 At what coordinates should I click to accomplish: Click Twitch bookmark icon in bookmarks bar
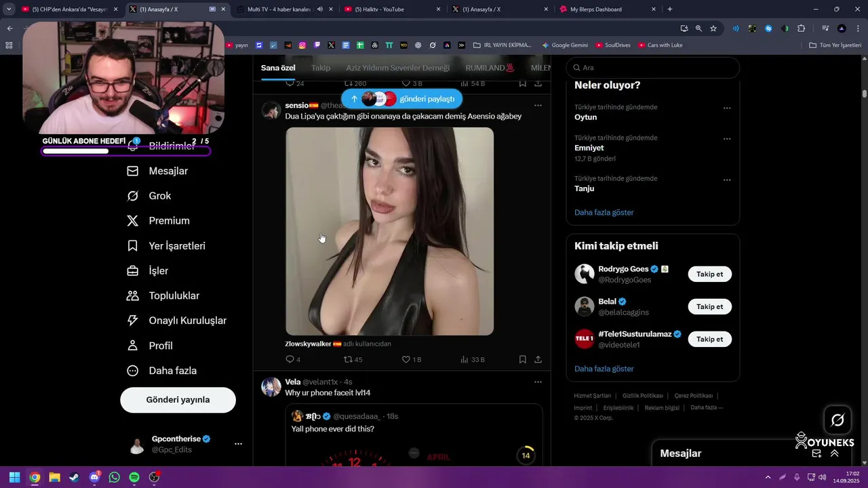[x=317, y=45]
